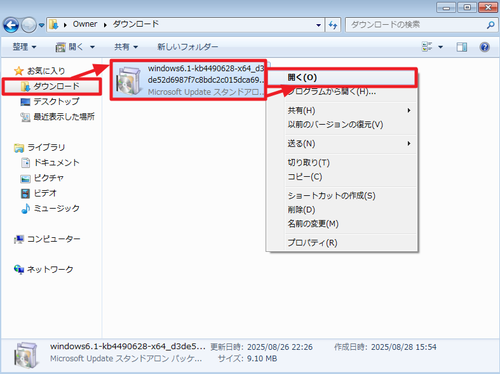
Task: Expand the address bar history dropdown
Action: click(318, 25)
